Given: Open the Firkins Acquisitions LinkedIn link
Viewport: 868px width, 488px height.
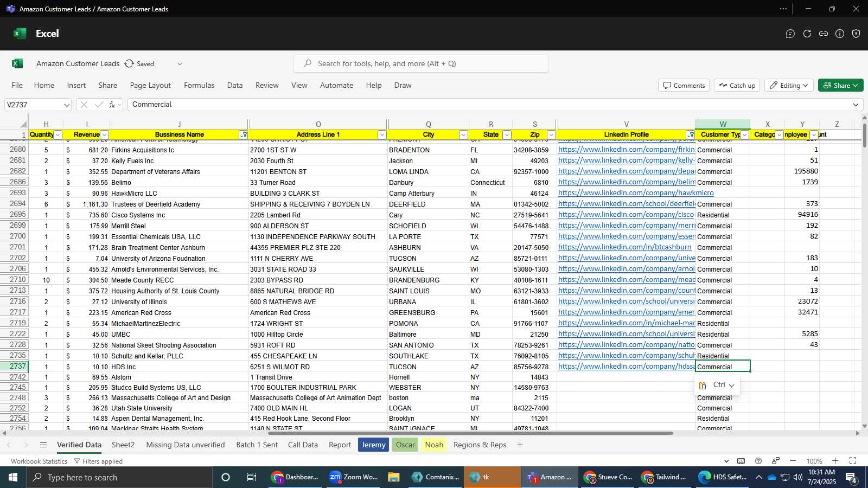Looking at the screenshot, I should [626, 149].
